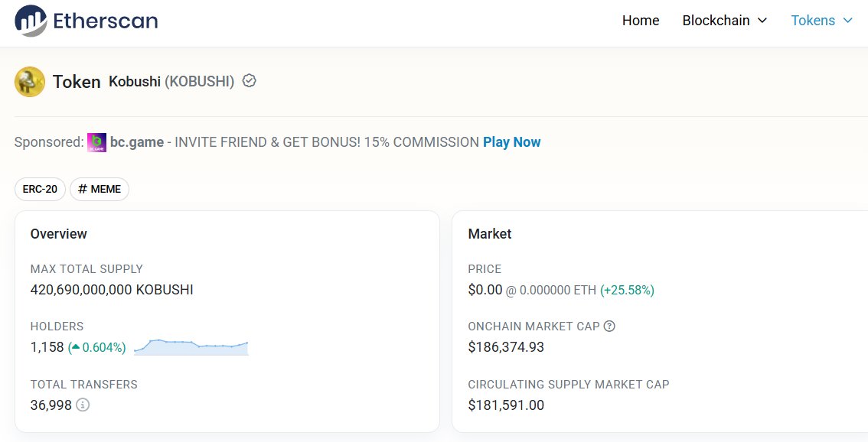Select the ERC-20 tag button
This screenshot has width=868, height=442.
(x=40, y=189)
